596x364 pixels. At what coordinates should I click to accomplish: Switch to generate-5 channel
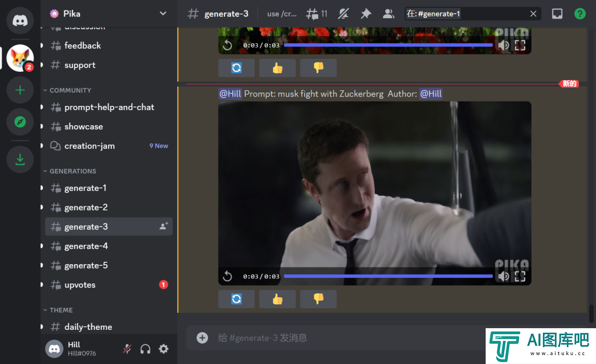click(x=109, y=266)
